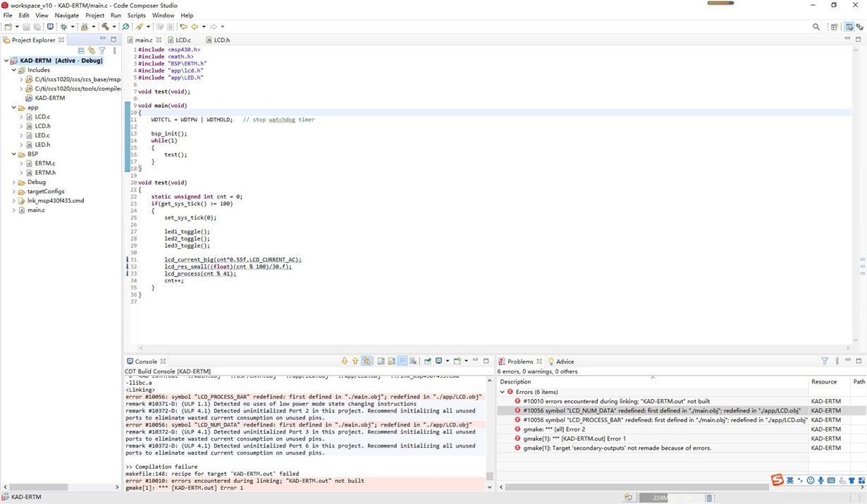
Task: Click the Debug bug icon in toolbar
Action: 62,27
